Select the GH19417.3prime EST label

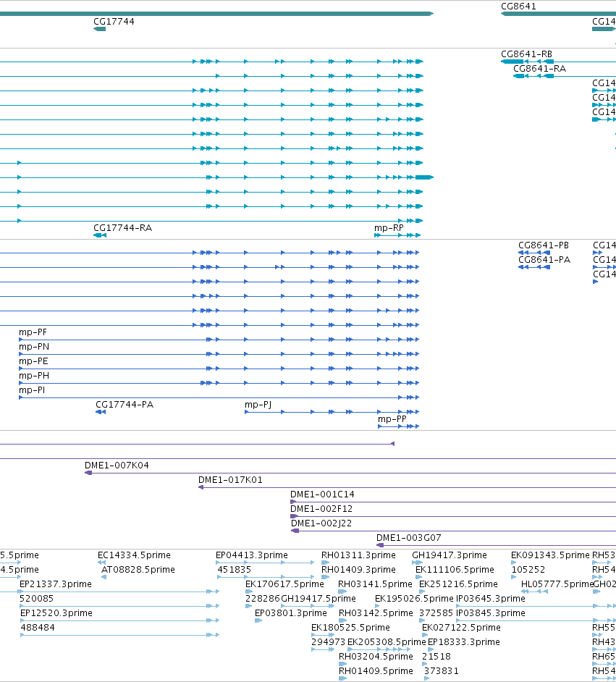point(450,555)
